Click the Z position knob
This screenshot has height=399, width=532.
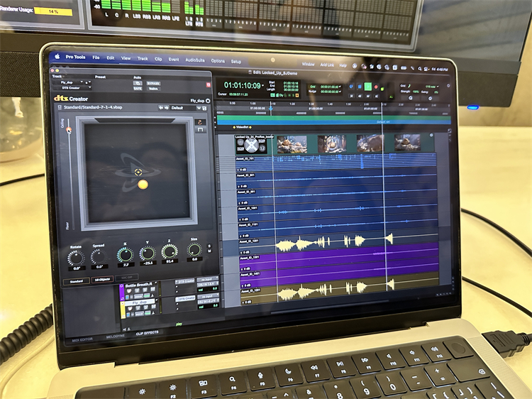(x=170, y=251)
